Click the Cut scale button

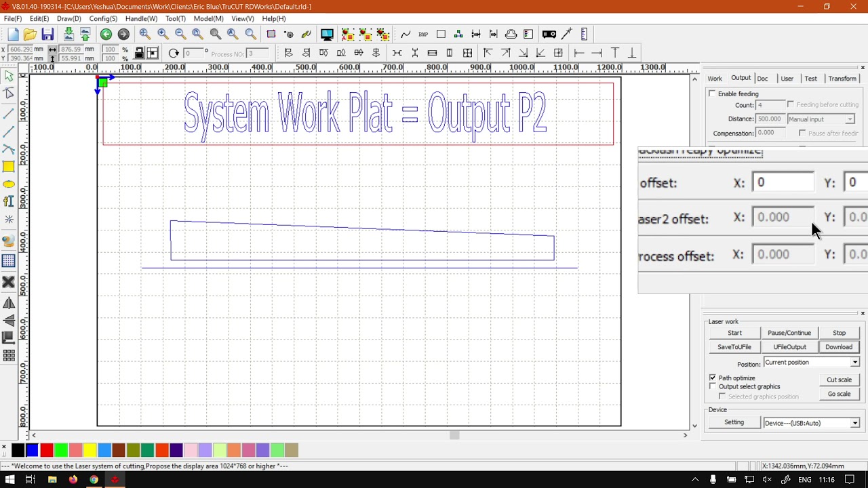pos(840,380)
